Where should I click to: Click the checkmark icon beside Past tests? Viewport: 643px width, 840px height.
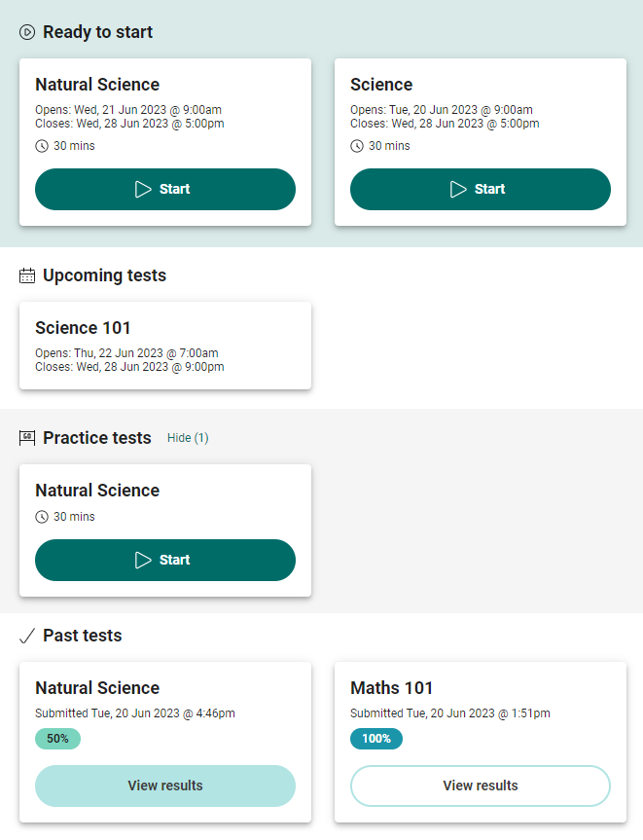[26, 636]
